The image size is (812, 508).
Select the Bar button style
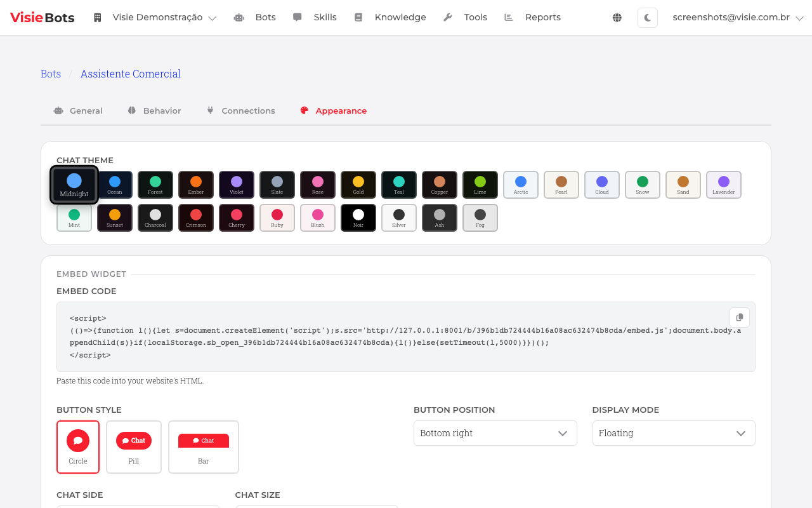pos(203,446)
